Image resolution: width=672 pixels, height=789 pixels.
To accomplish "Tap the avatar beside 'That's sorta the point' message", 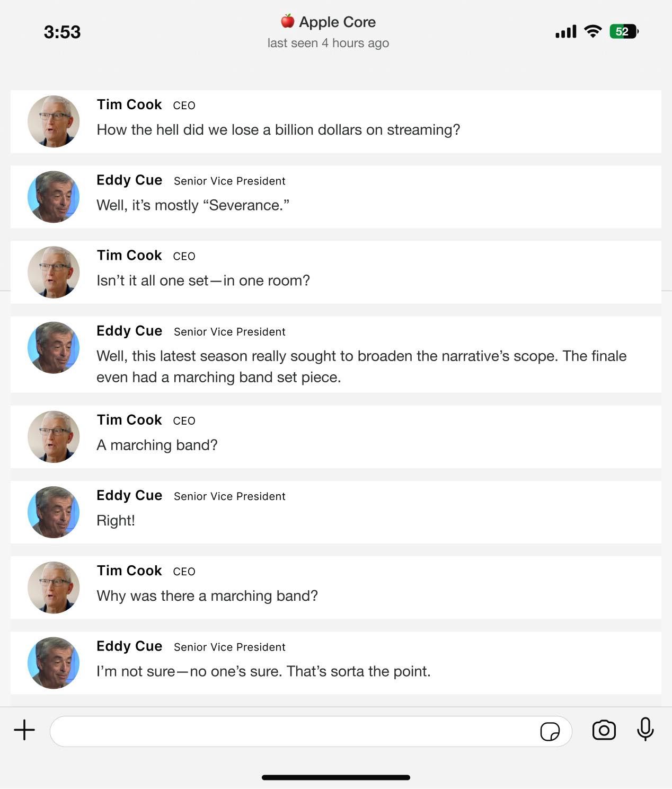I will click(x=54, y=663).
